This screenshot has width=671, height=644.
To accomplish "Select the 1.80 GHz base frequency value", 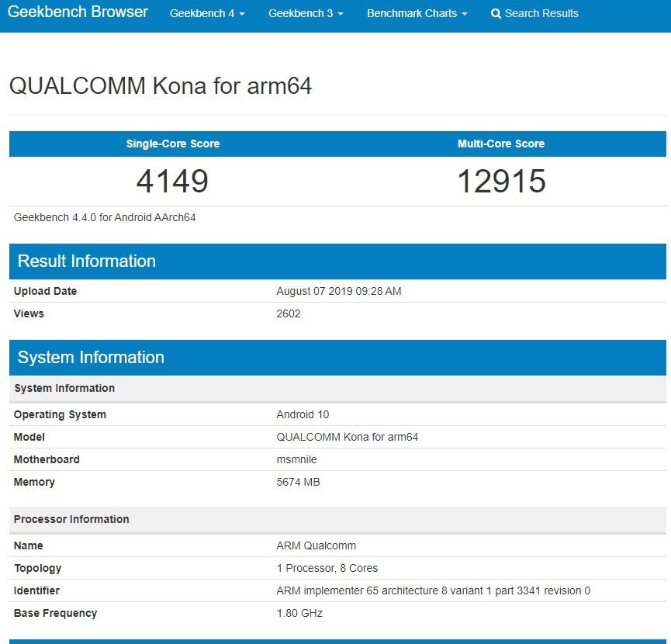I will coord(299,613).
